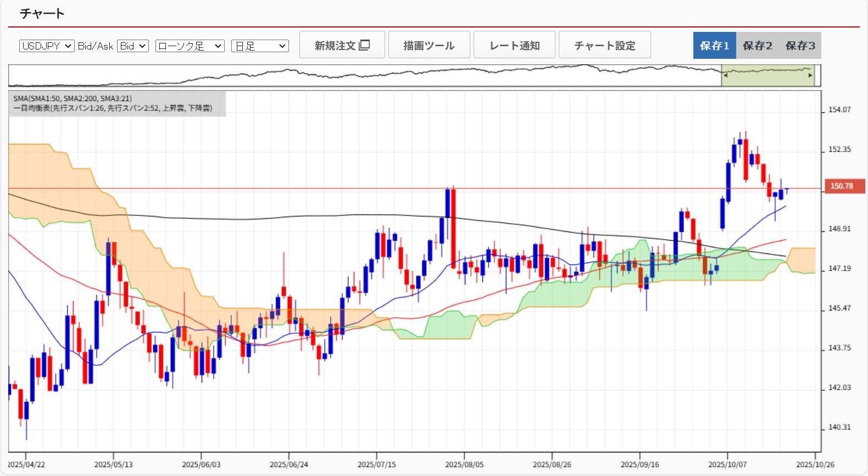Click the red 150.78 current price tag

pos(844,186)
